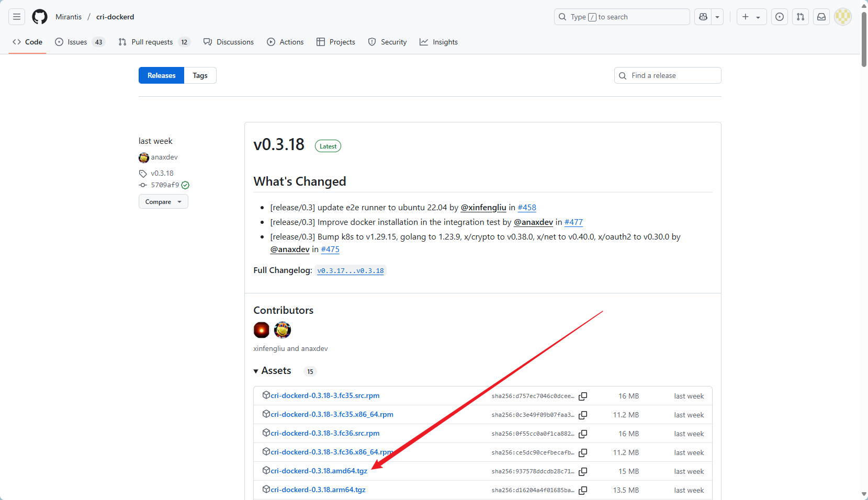Image resolution: width=868 pixels, height=500 pixels.
Task: Switch to the Security tab
Action: (388, 42)
